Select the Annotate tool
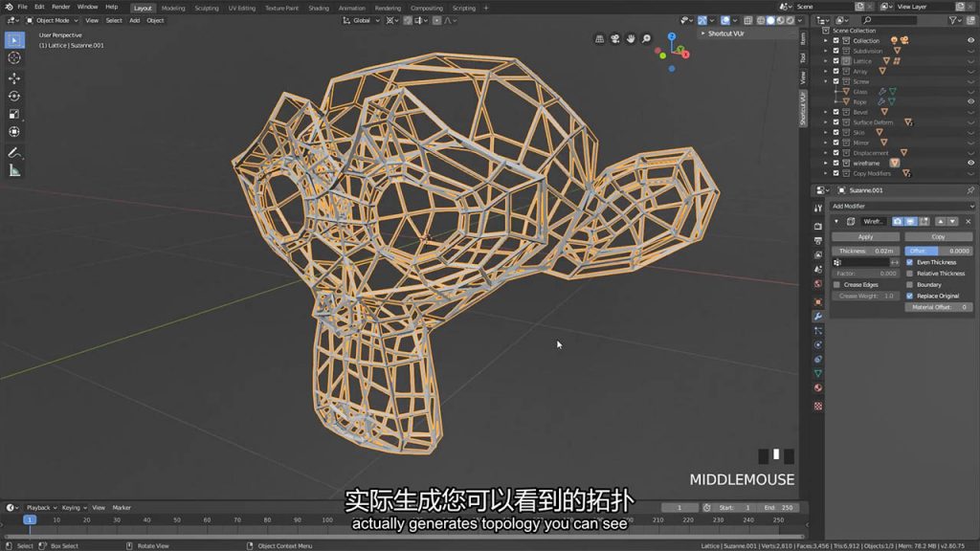The height and width of the screenshot is (551, 980). point(13,152)
